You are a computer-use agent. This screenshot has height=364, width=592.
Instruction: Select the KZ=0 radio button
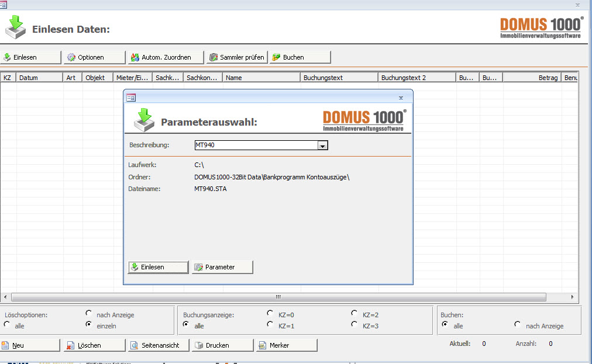tap(270, 313)
